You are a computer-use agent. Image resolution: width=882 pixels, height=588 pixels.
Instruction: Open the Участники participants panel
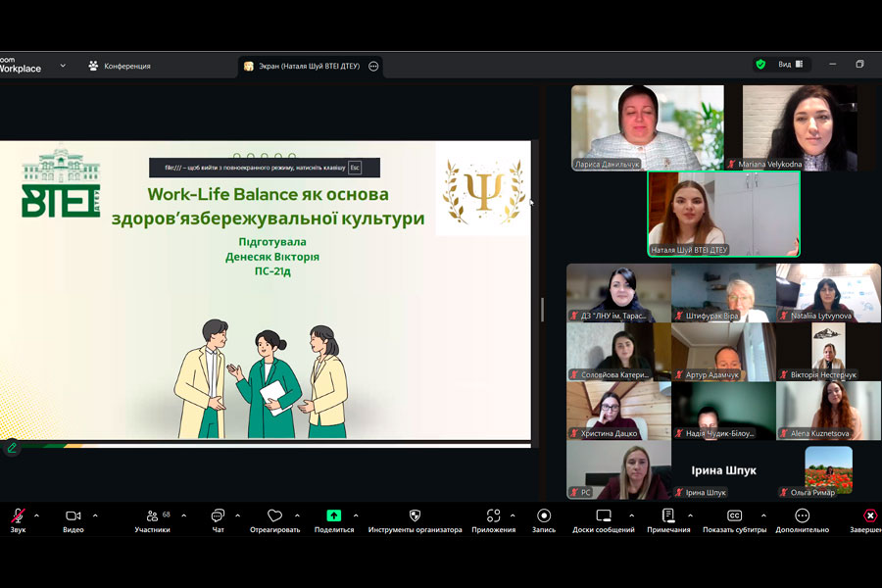click(152, 516)
